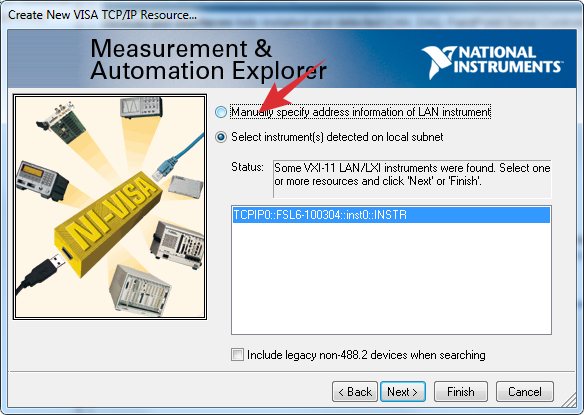Click the Measurement & Automation Explorer banner title

[208, 59]
